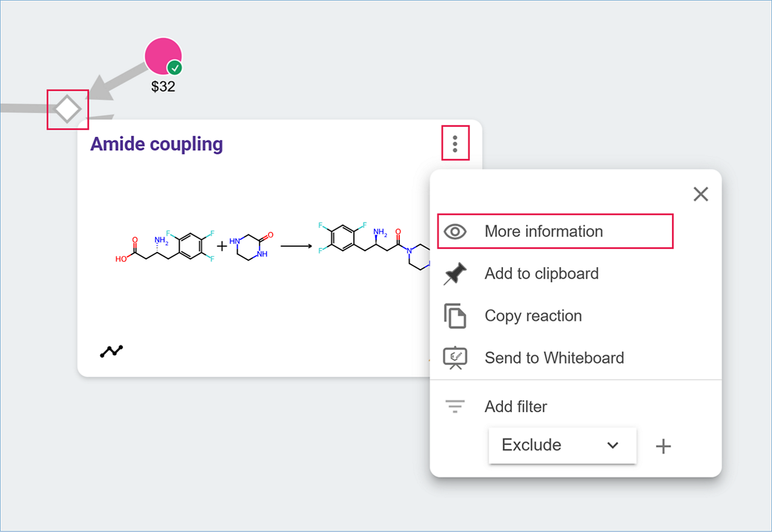Click the eye icon beside More information
The image size is (772, 532).
[455, 232]
